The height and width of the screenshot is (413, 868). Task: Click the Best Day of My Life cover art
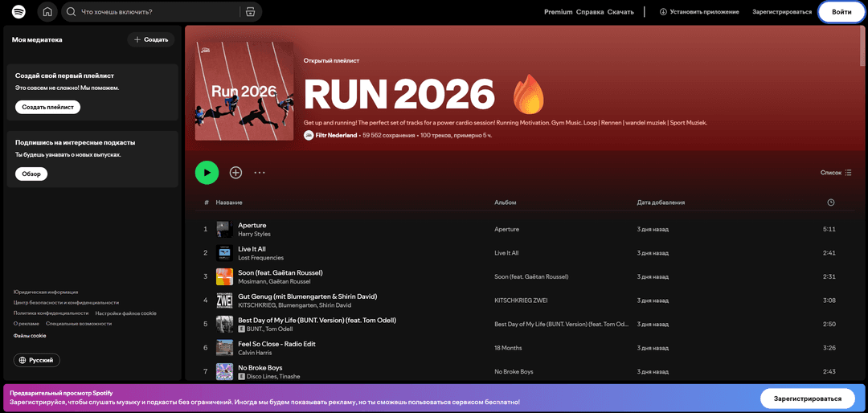224,325
